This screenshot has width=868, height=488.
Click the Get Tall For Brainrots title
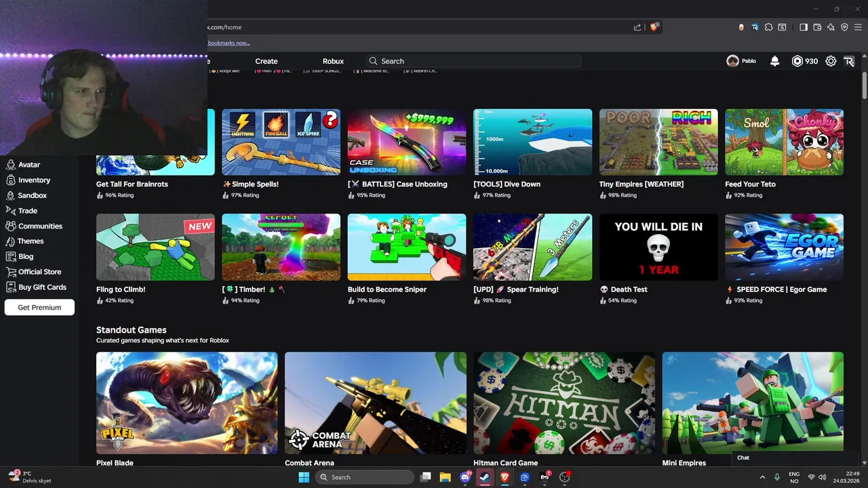tap(132, 184)
